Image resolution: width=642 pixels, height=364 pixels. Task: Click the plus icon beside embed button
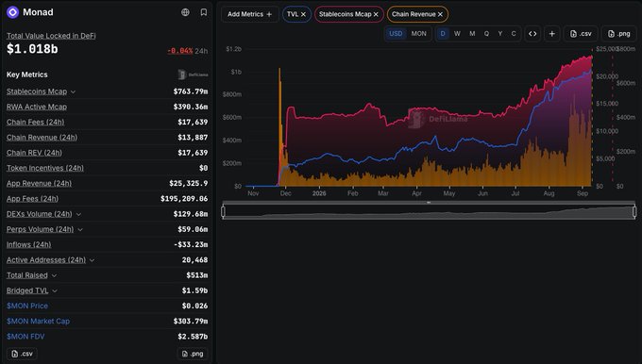[552, 34]
